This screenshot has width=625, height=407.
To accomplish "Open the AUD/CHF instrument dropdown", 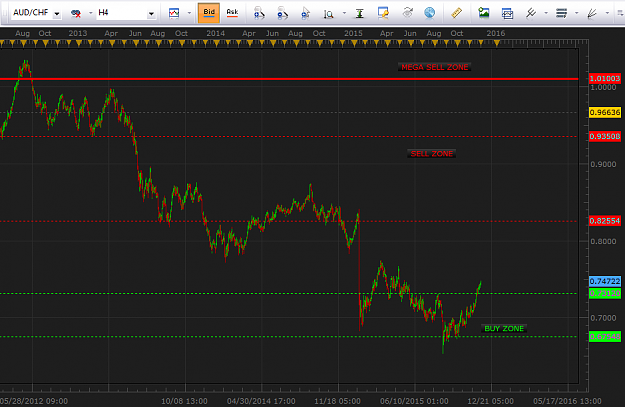I will click(x=57, y=14).
